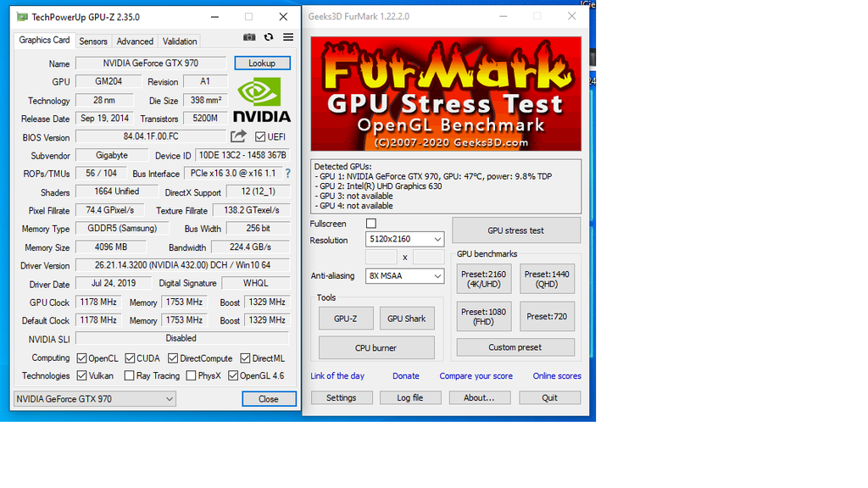Toggle the OpenGL 4.6 checkbox

click(x=233, y=375)
